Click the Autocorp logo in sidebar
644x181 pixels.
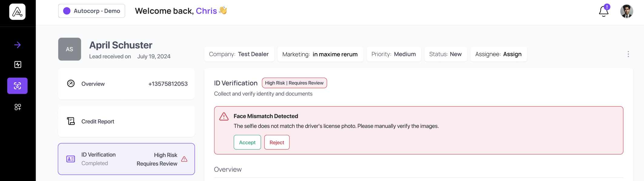coord(17,12)
